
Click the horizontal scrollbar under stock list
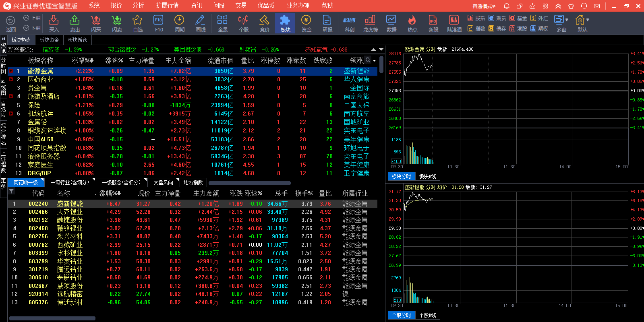coord(52,318)
